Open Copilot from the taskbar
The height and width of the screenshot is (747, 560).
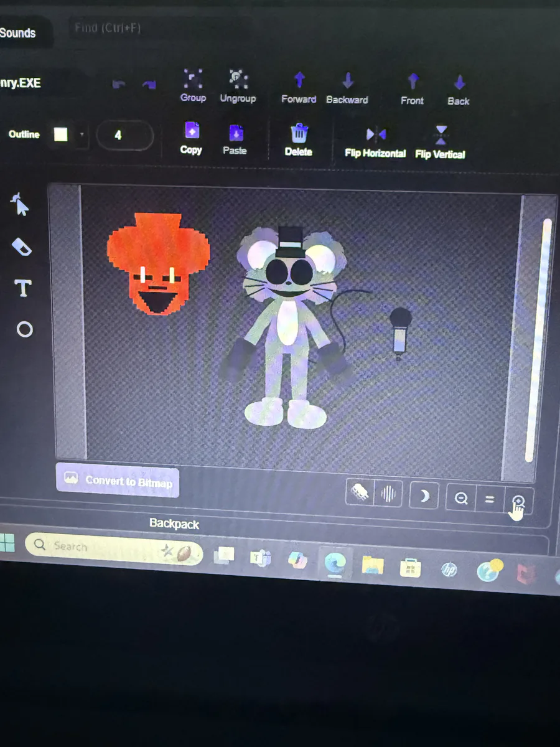click(x=298, y=561)
